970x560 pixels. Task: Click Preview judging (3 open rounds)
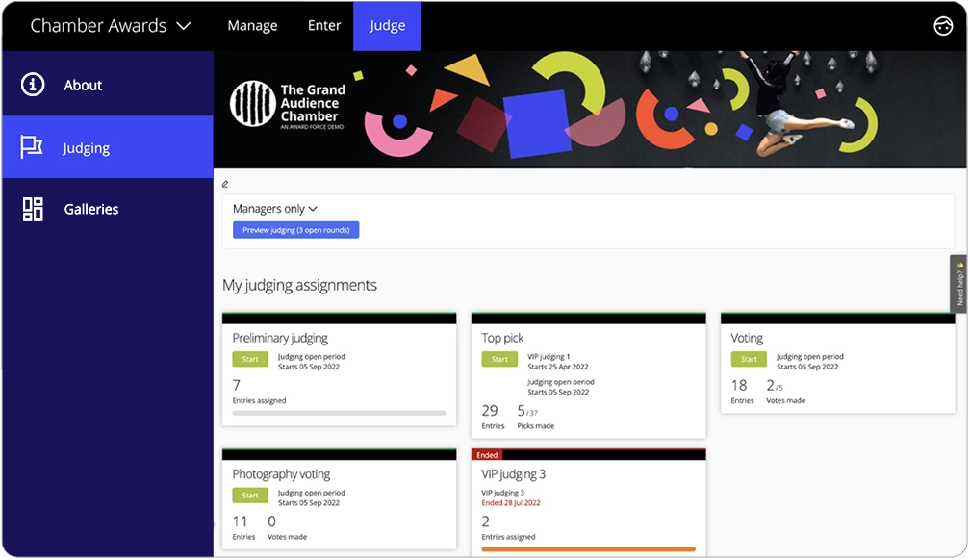(x=295, y=229)
